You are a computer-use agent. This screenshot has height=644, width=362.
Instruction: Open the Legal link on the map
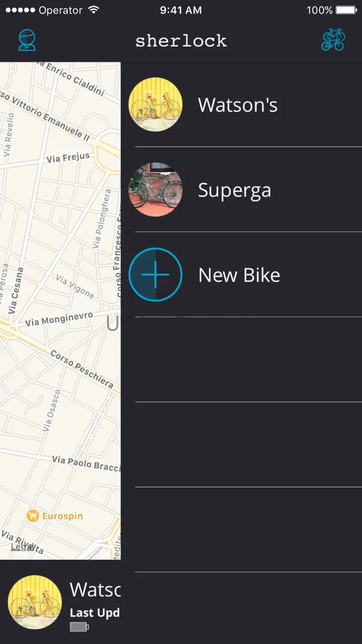coord(22,547)
